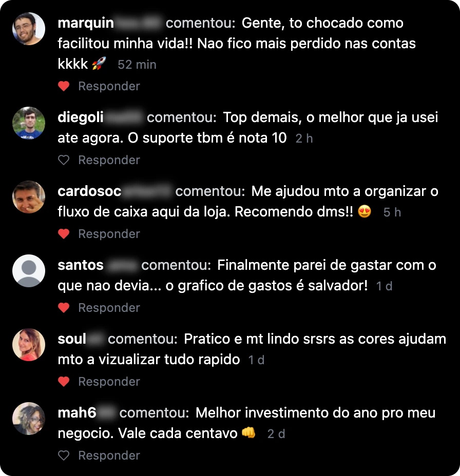Reply to marquin's comment via Responder
The image size is (460, 476).
point(109,86)
